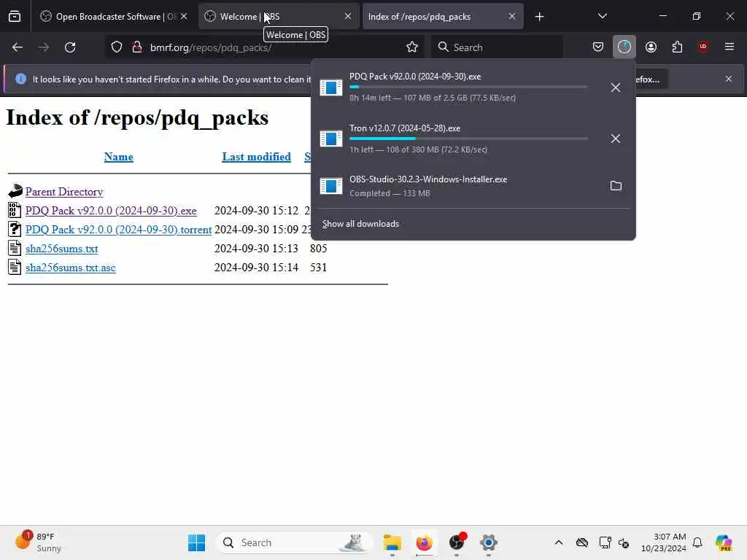Bookmark this page with the star
This screenshot has height=560, width=747.
point(412,47)
